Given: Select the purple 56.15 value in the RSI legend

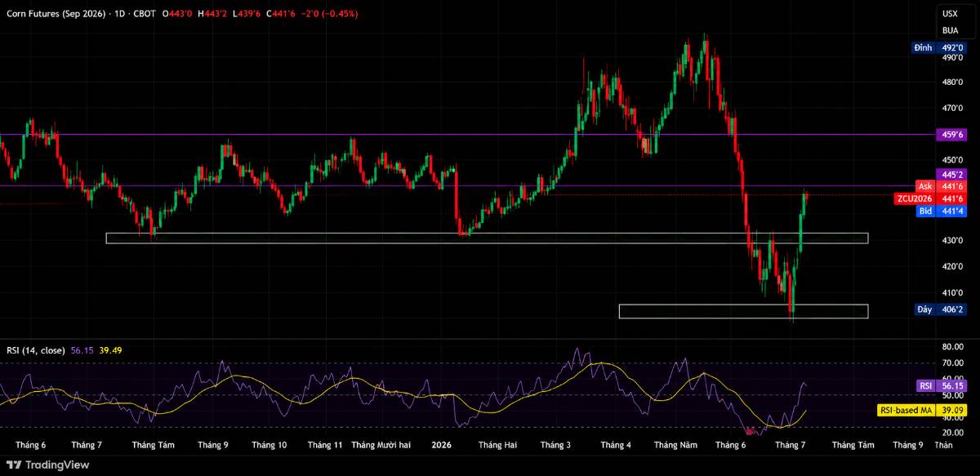Looking at the screenshot, I should click(x=82, y=350).
